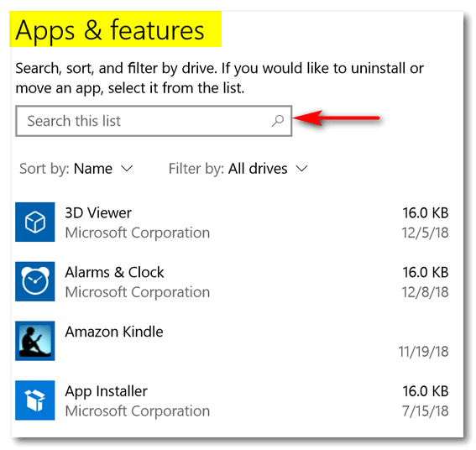Click the 11/19/18 install date

(423, 352)
